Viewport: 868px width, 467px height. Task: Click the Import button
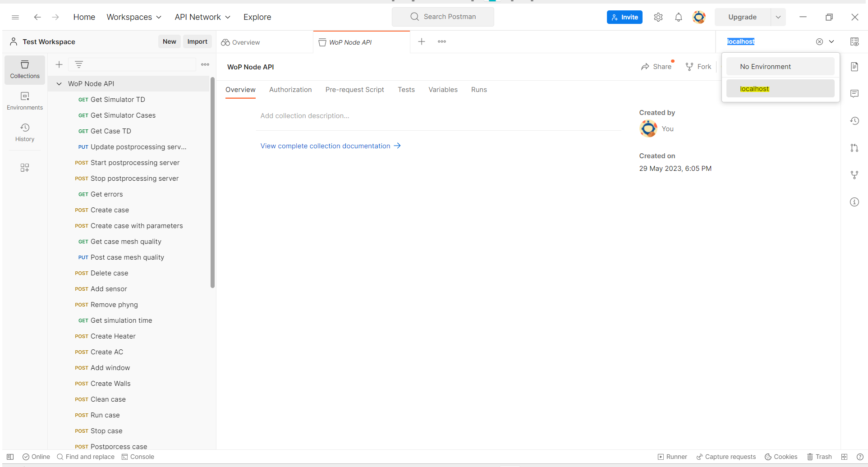pyautogui.click(x=197, y=41)
